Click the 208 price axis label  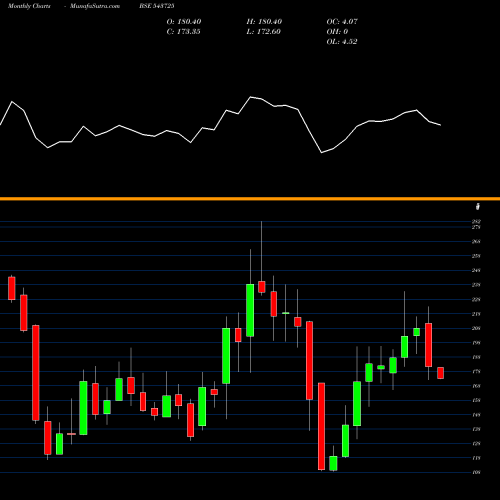(x=476, y=328)
